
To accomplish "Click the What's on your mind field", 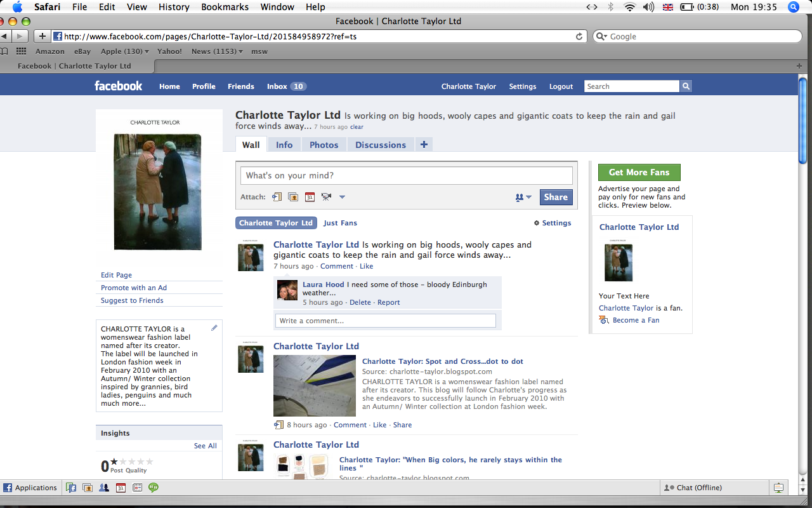I will 407,175.
